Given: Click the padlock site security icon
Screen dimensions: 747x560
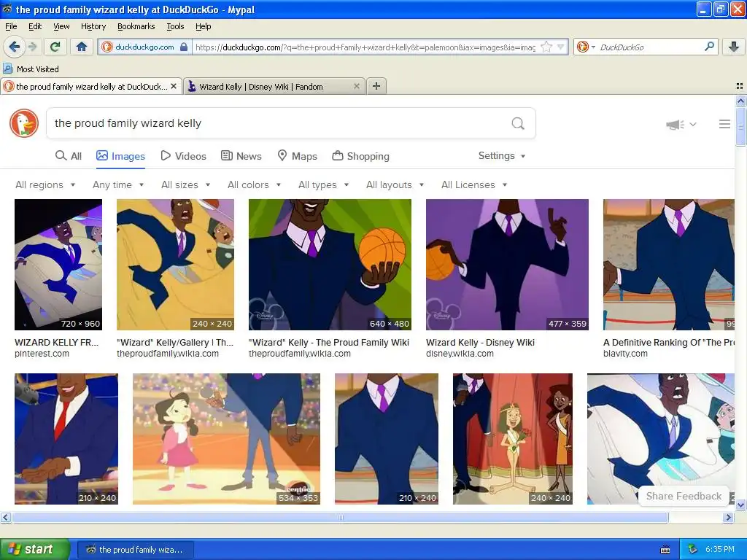Looking at the screenshot, I should tap(184, 47).
